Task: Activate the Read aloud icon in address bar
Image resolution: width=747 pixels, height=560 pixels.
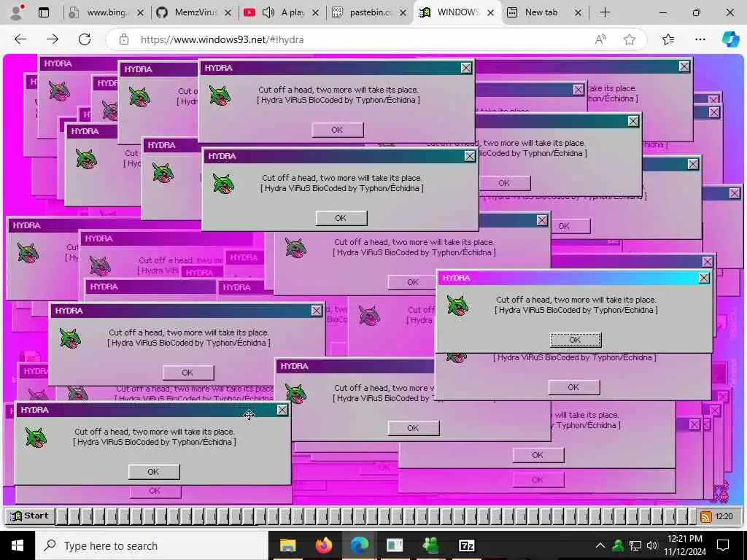Action: pyautogui.click(x=601, y=39)
